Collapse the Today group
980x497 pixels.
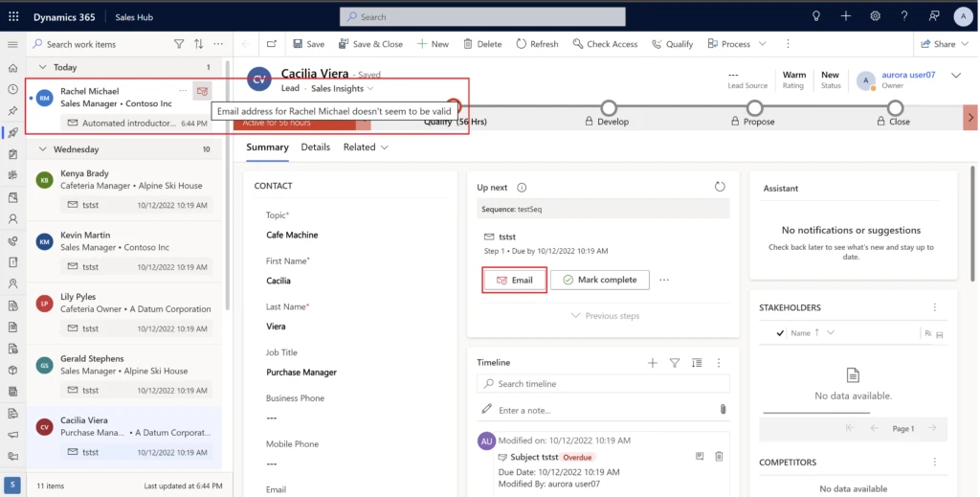pyautogui.click(x=42, y=67)
